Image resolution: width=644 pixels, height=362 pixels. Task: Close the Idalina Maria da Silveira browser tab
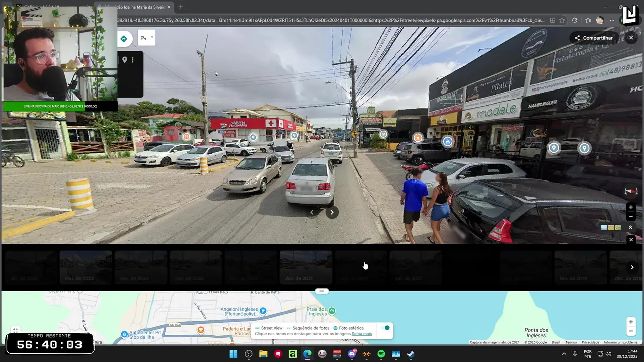[169, 7]
